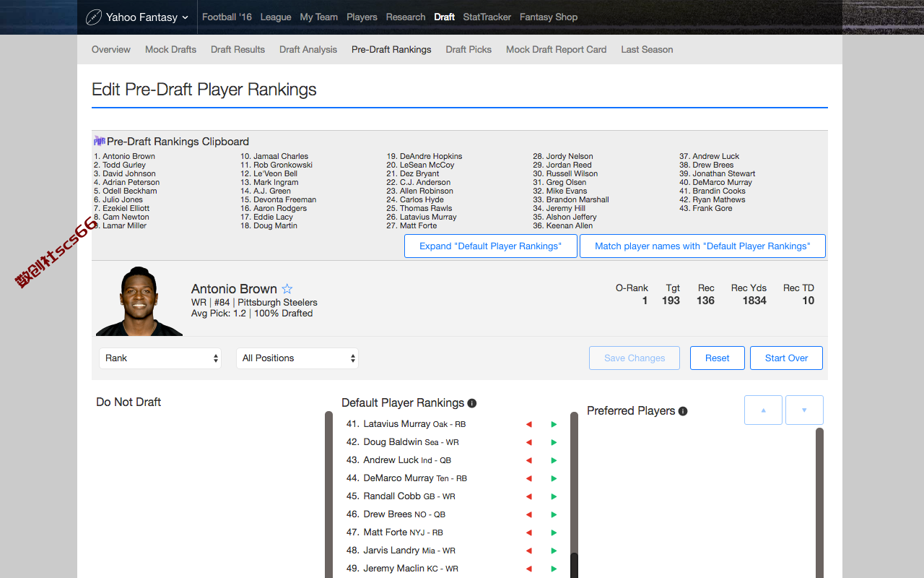
Task: Visit the Fantasy Shop
Action: coord(549,17)
